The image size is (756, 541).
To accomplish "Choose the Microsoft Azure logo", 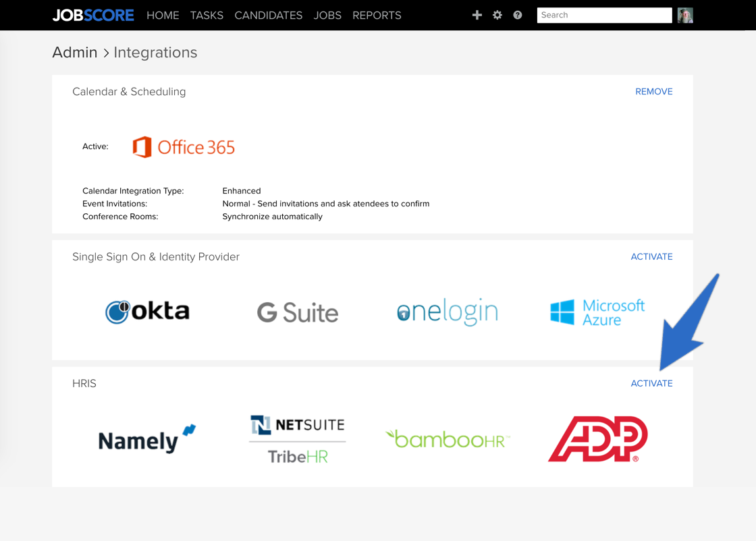I will pos(597,312).
